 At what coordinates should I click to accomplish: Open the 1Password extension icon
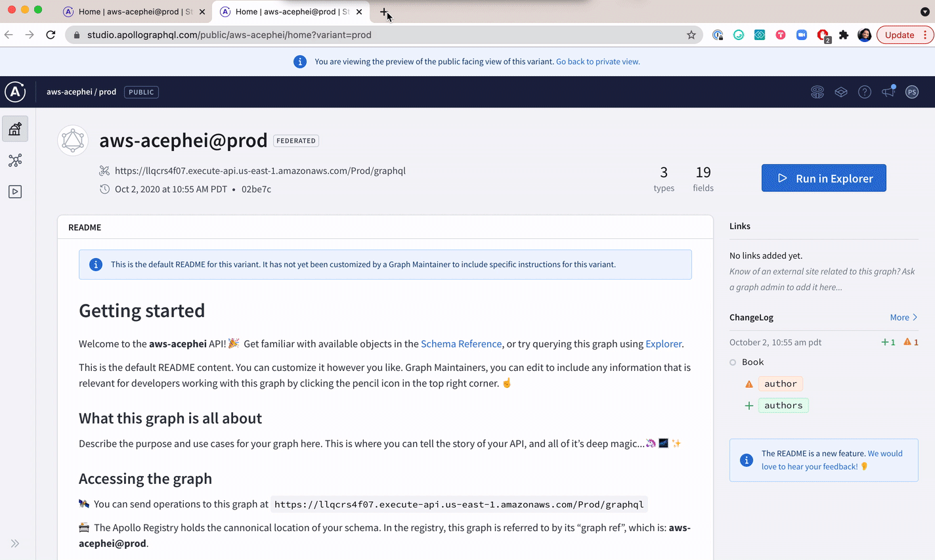718,35
